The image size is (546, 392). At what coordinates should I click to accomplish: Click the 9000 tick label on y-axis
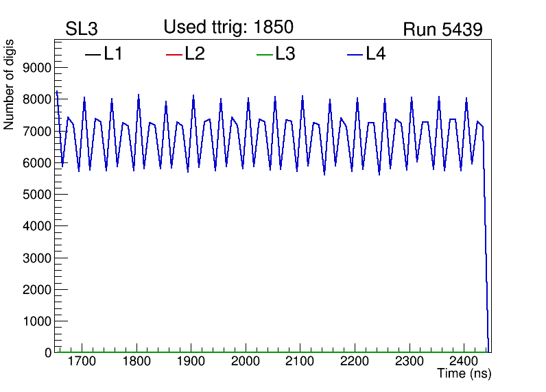click(x=38, y=67)
